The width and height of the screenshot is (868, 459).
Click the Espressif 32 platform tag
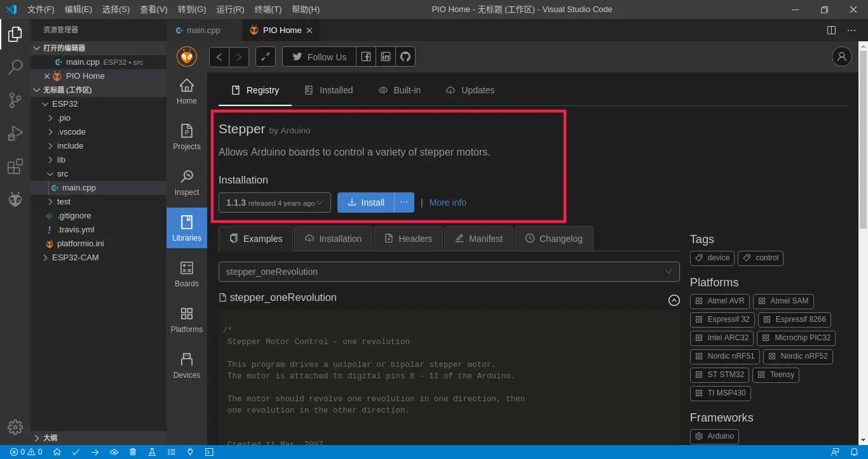coord(722,319)
